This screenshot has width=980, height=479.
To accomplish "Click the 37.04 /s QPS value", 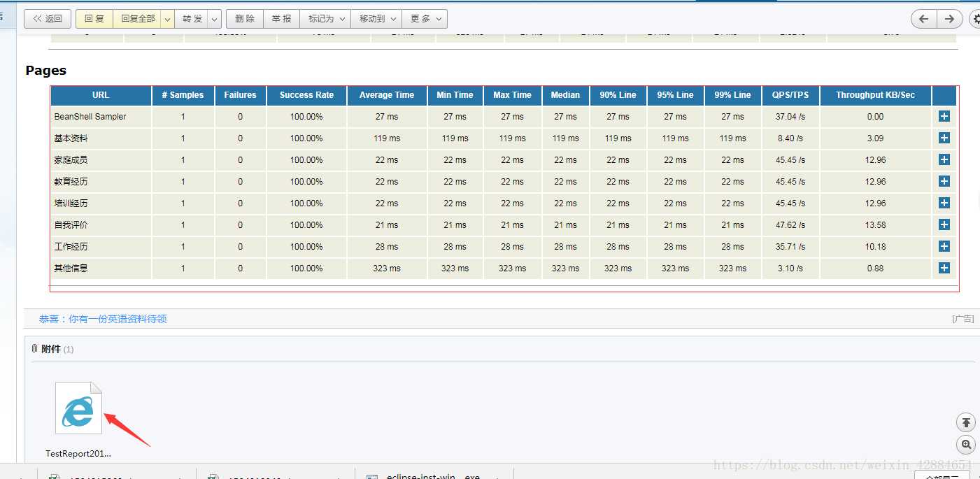I will [x=790, y=117].
